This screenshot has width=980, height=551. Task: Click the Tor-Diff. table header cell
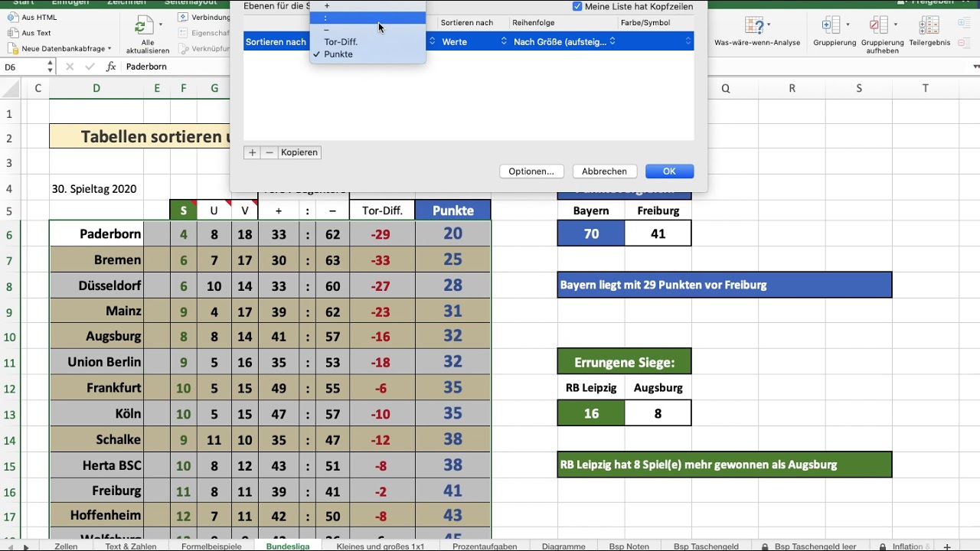382,210
